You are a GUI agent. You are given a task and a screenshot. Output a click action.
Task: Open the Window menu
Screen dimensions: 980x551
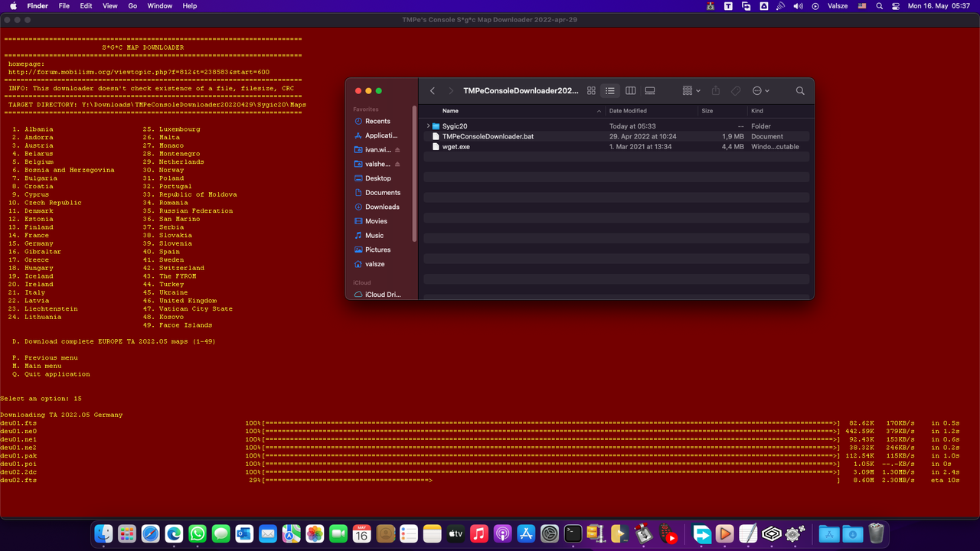click(160, 5)
